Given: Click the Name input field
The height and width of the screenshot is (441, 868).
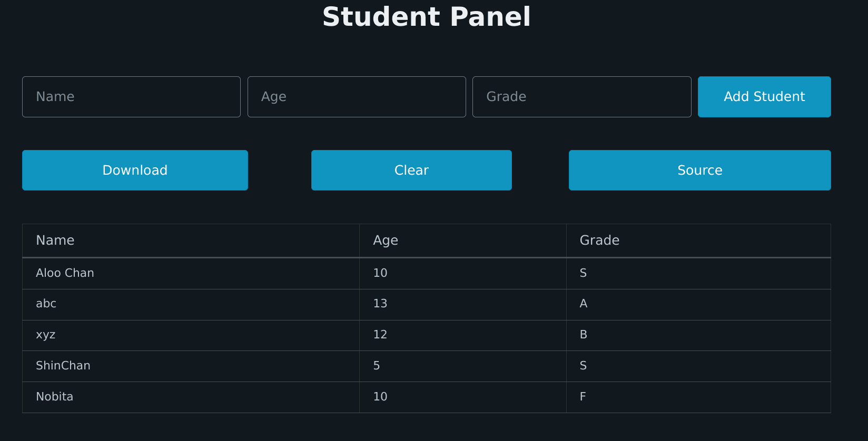Looking at the screenshot, I should 131,97.
